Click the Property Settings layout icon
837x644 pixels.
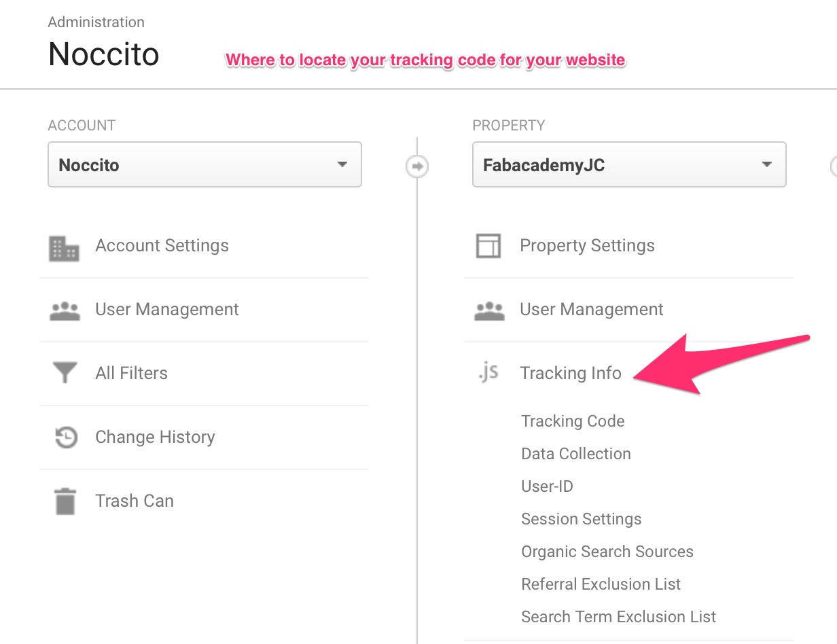point(488,246)
